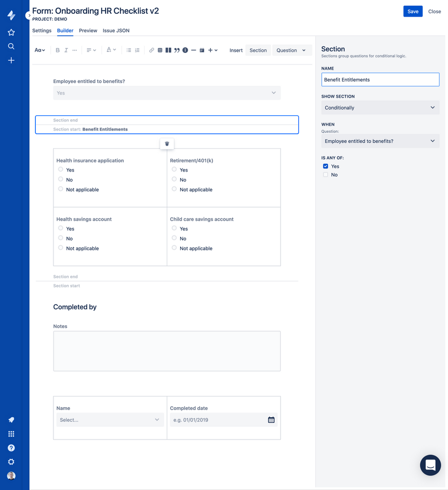Select Yes for Health insurance application

[x=61, y=169]
